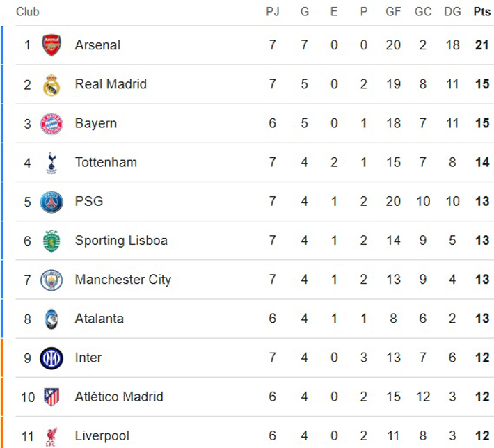
Task: Click the Arsenal club crest icon
Action: [51, 45]
